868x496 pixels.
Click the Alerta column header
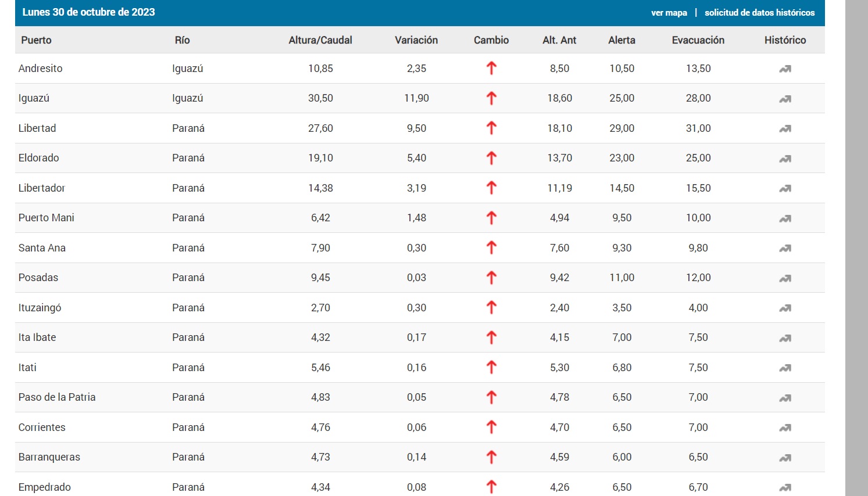tap(621, 40)
